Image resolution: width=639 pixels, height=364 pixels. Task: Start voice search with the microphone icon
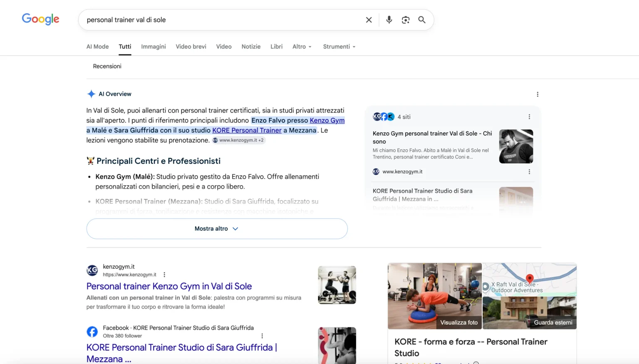click(x=389, y=20)
